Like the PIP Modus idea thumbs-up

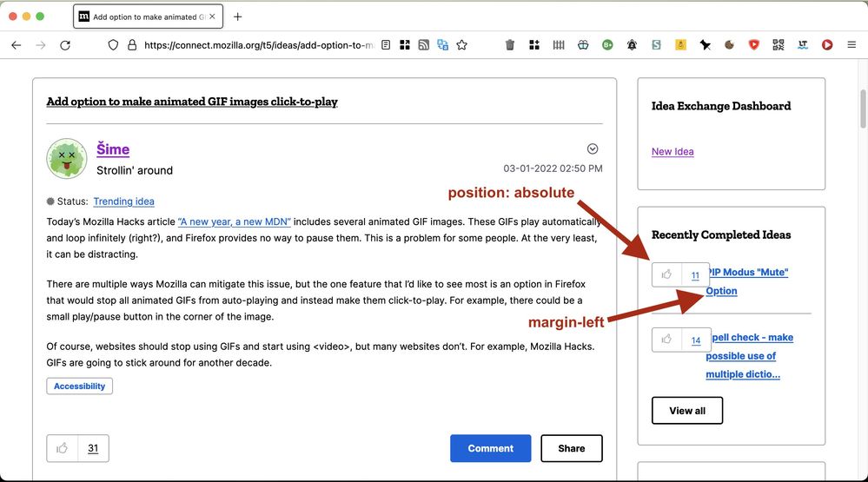[666, 274]
